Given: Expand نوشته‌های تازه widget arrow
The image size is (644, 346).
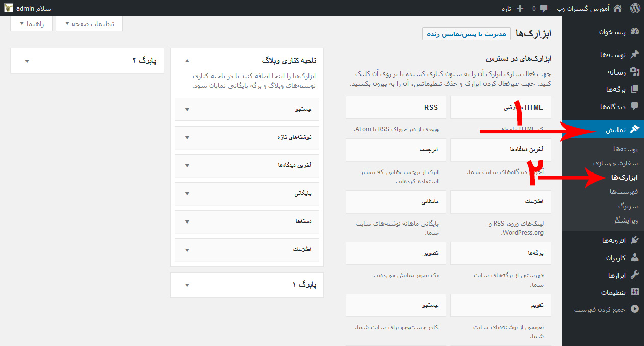Looking at the screenshot, I should [187, 138].
